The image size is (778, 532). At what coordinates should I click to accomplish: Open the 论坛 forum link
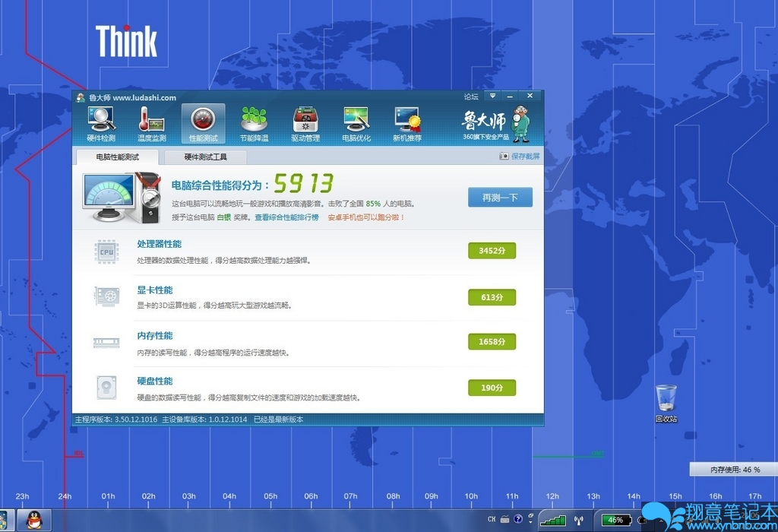point(471,97)
